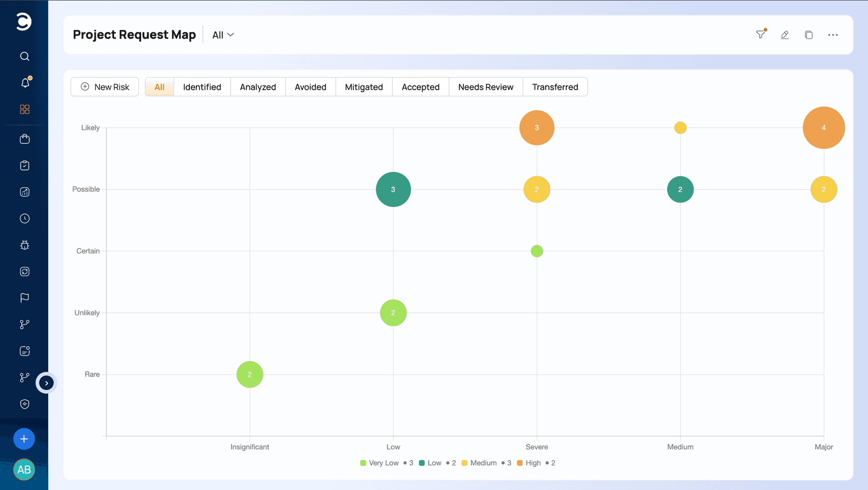The image size is (868, 490).
Task: Open the dashboard grid icon
Action: 24,110
